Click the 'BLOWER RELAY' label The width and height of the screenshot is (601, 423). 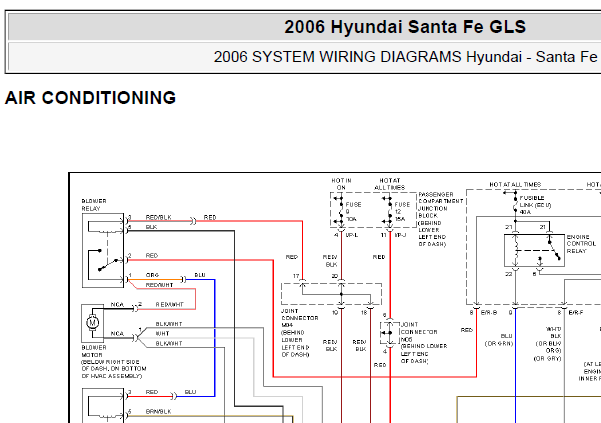tap(94, 205)
